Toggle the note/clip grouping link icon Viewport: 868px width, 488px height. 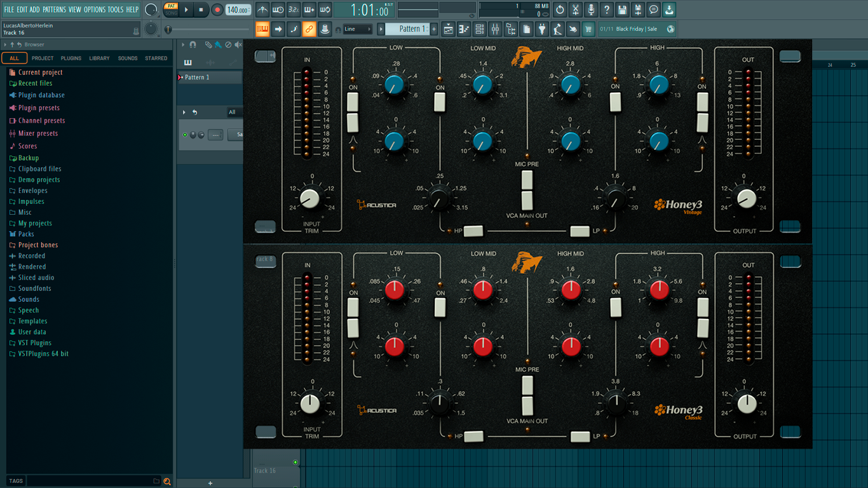[x=309, y=29]
